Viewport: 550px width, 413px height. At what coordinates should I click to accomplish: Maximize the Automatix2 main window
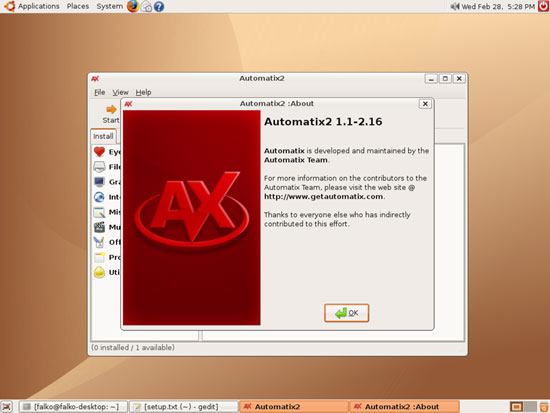tap(445, 79)
